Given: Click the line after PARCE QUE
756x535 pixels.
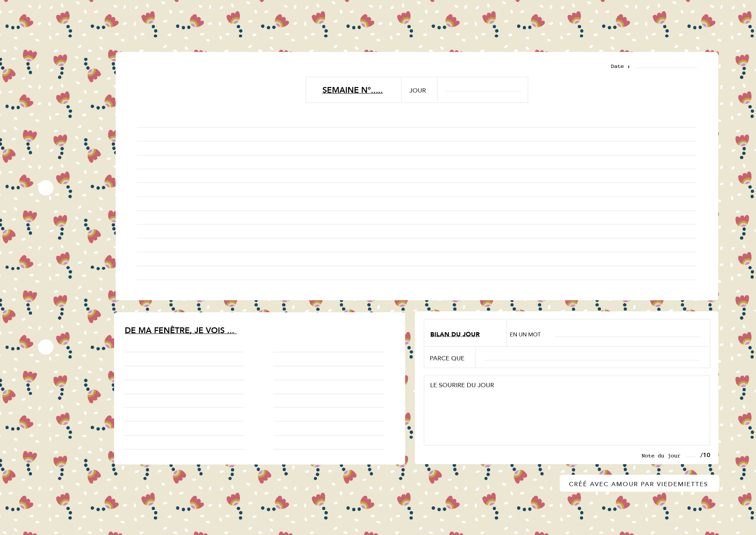Looking at the screenshot, I should (x=592, y=360).
